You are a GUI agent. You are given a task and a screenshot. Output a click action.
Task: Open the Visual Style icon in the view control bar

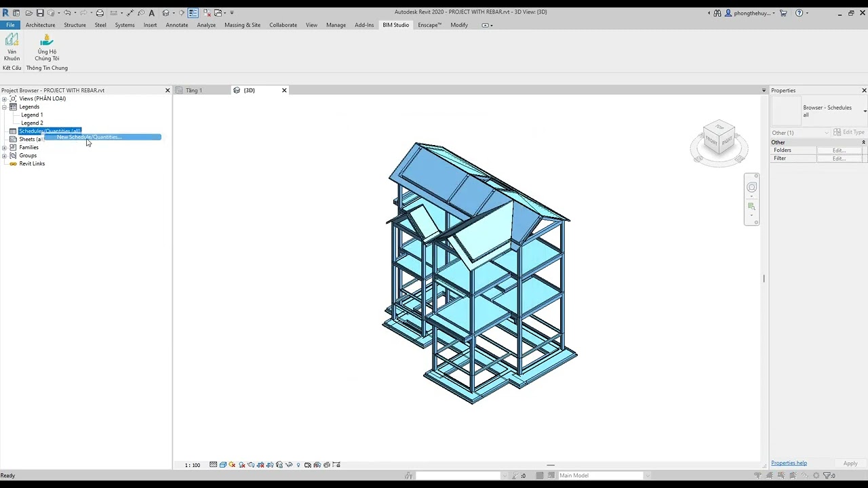(222, 465)
